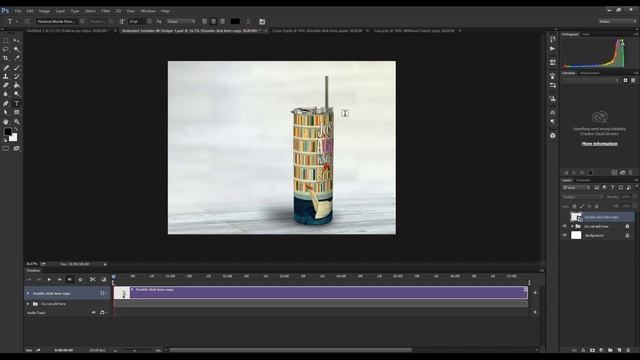Add audio to the Audio Track plus button
Screen dimensions: 640x360
pos(535,312)
